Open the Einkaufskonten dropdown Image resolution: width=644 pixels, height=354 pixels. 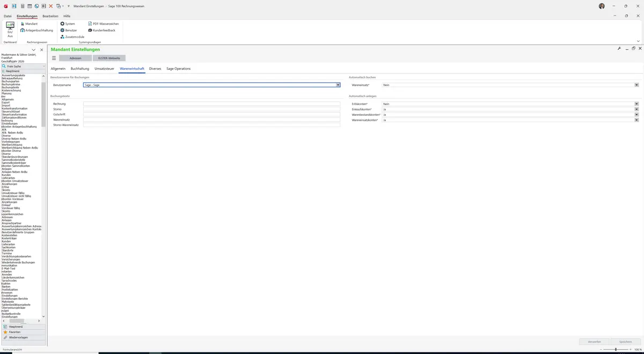[x=636, y=109]
